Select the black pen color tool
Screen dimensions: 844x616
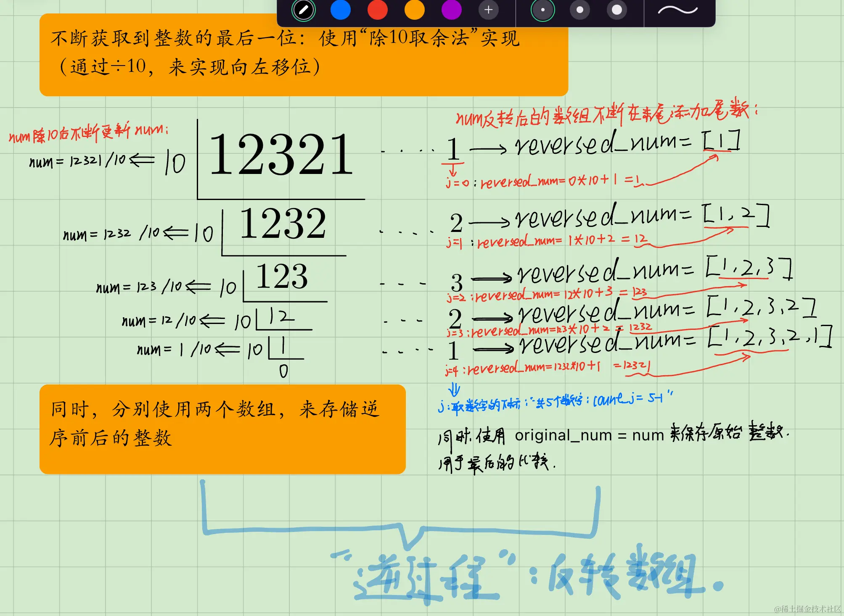click(303, 10)
